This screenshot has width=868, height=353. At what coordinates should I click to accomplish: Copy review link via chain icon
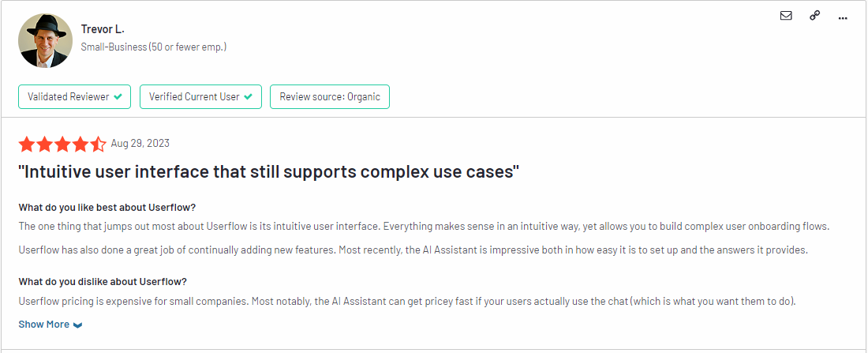[x=814, y=16]
